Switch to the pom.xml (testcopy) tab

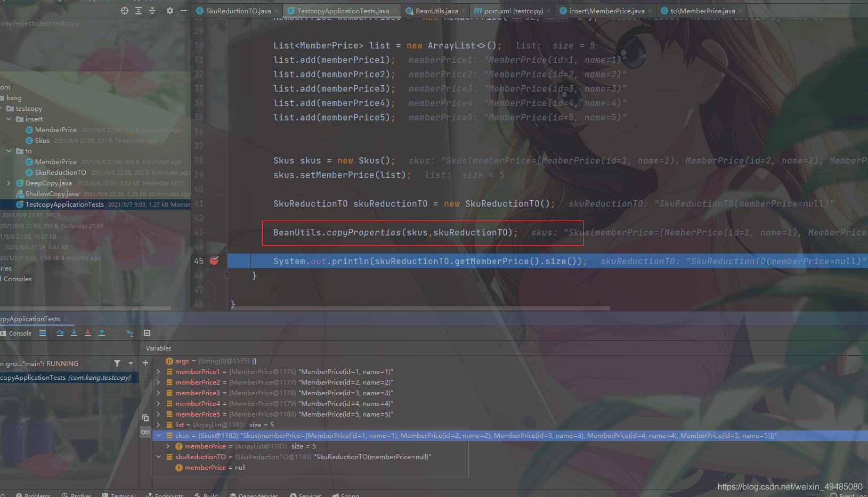point(509,10)
